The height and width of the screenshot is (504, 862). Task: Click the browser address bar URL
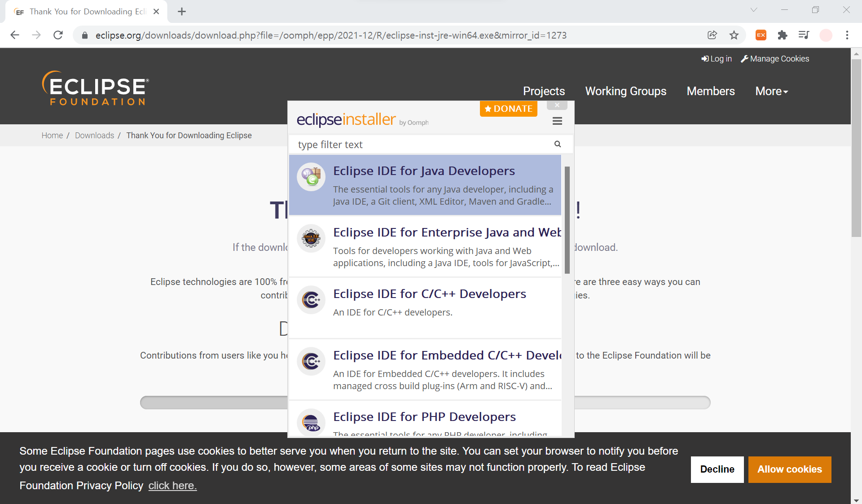[x=331, y=35]
